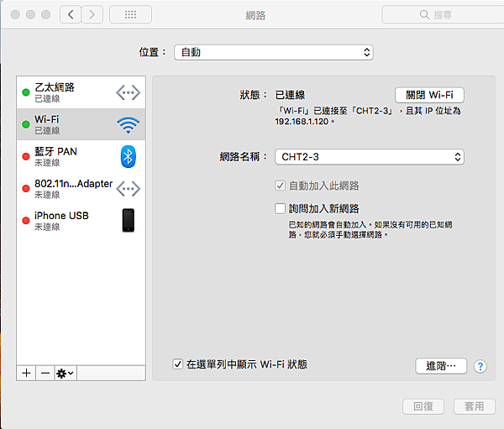Remove selected service with minus button
The height and width of the screenshot is (429, 504).
[45, 373]
